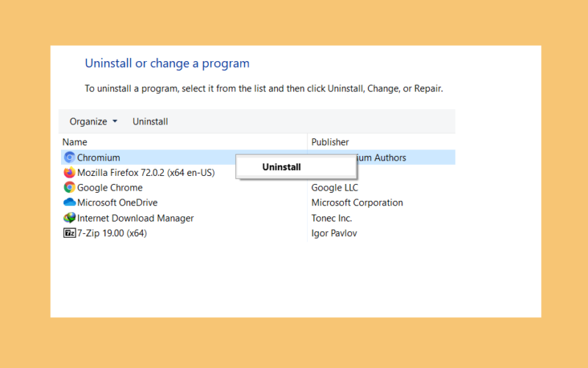This screenshot has height=368, width=588.
Task: Click Uninstall in the toolbar
Action: click(150, 121)
